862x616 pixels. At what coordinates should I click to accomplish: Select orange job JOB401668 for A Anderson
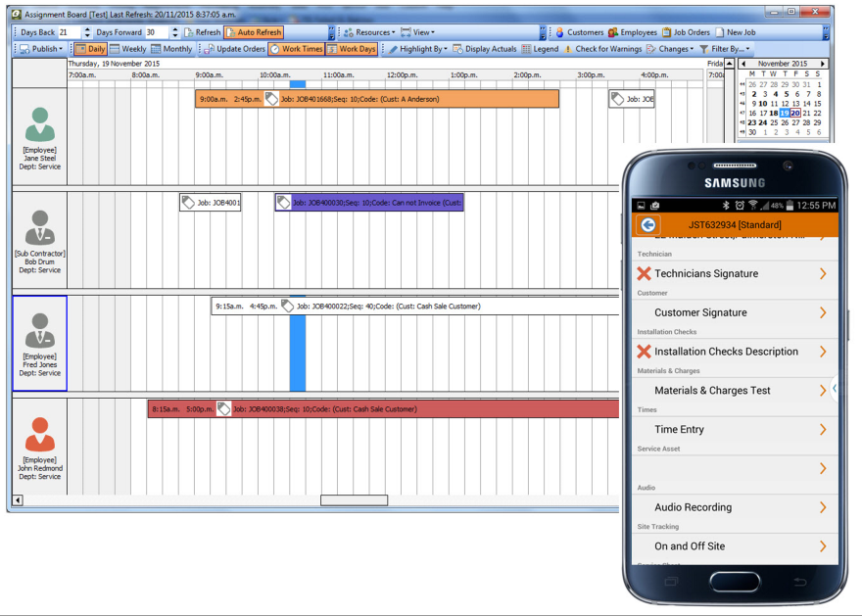[x=377, y=99]
